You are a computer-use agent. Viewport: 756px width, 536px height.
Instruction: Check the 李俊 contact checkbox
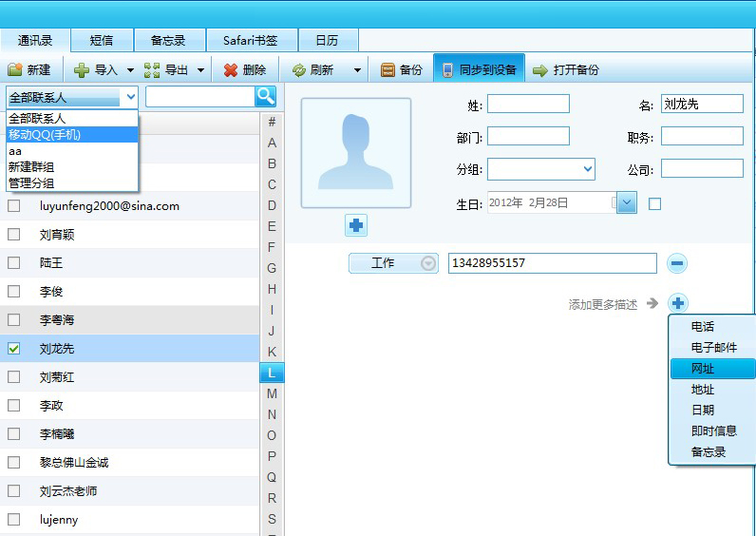coord(14,292)
